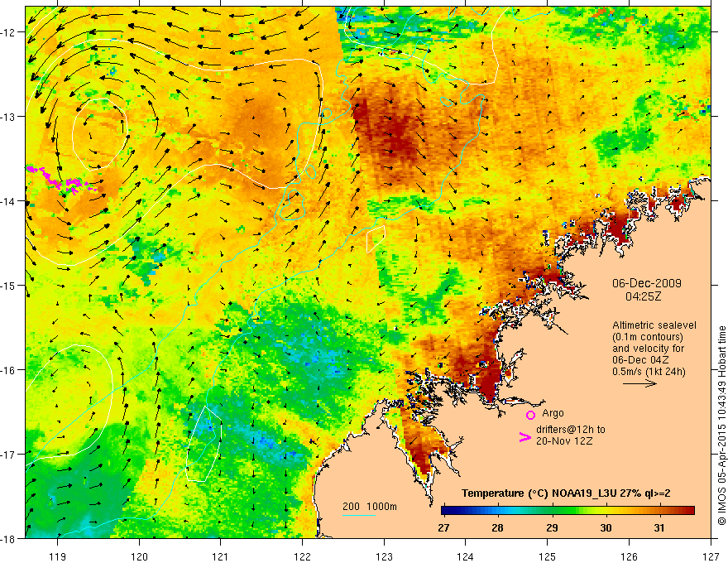Click the magenta drifter track on the map

point(60,180)
